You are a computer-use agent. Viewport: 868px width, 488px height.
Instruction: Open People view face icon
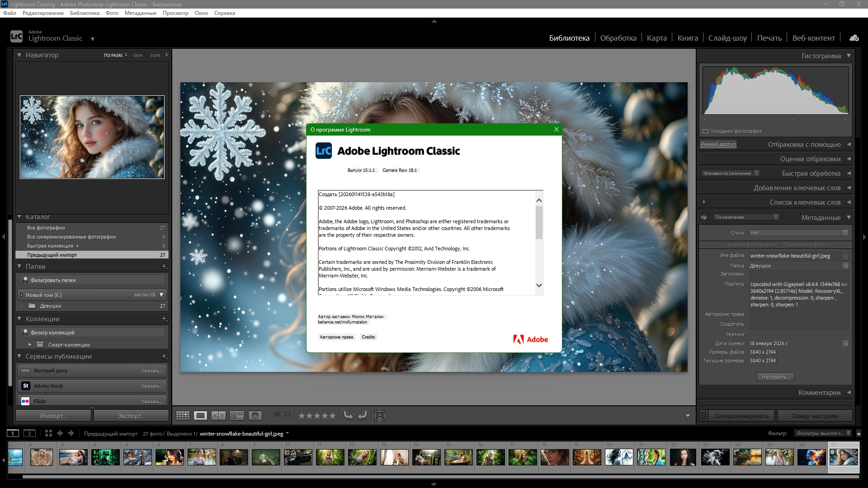click(255, 416)
